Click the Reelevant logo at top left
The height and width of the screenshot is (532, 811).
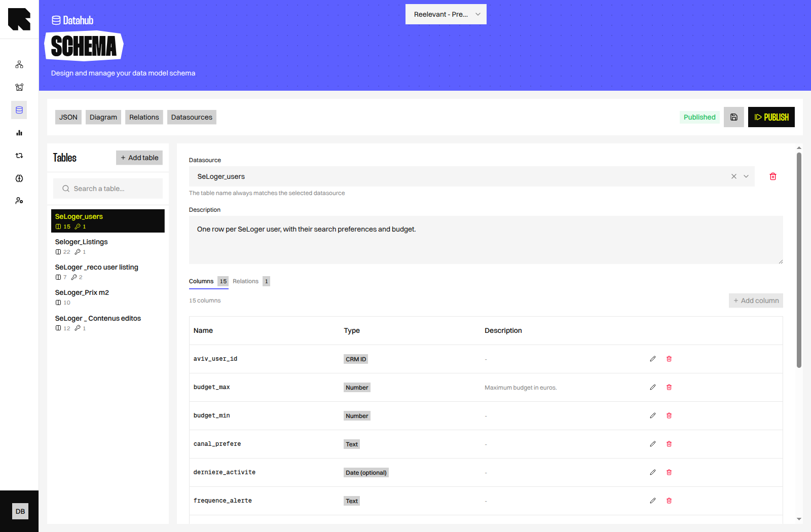19,19
